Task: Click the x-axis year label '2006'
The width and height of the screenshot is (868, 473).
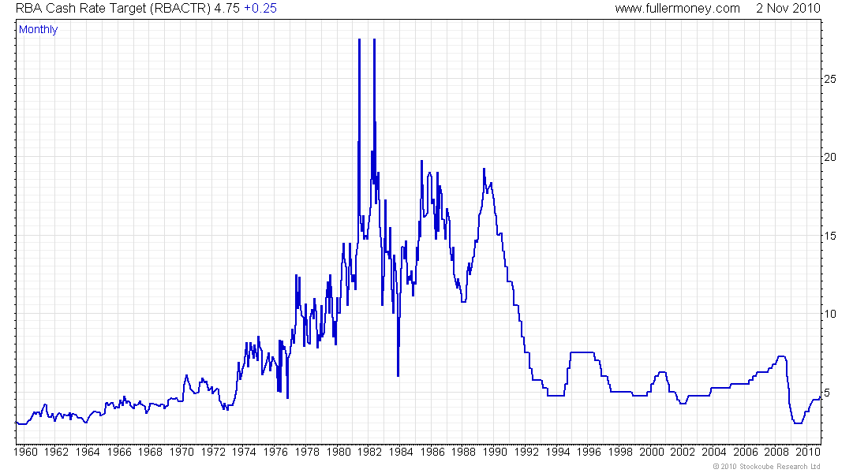Action: 745,452
